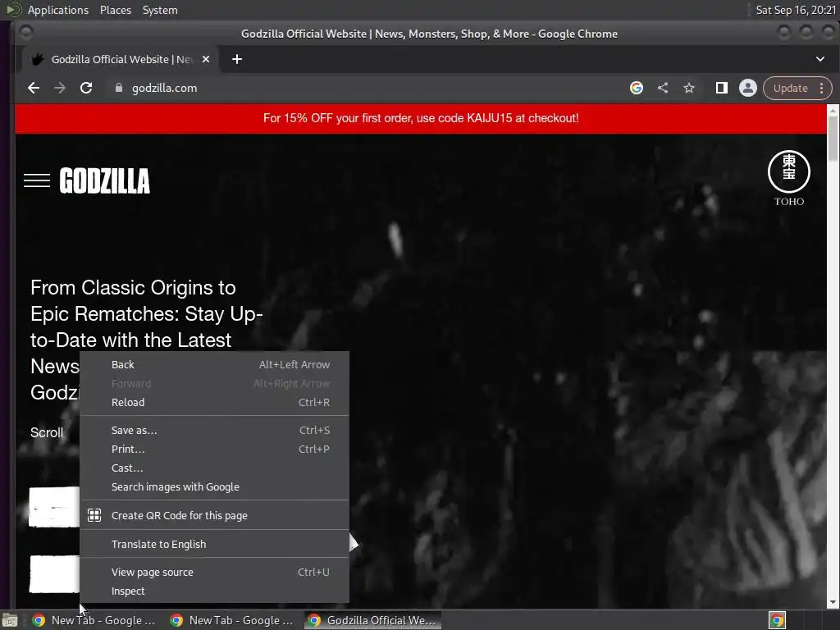Click the TOHO logo emblem

(788, 178)
